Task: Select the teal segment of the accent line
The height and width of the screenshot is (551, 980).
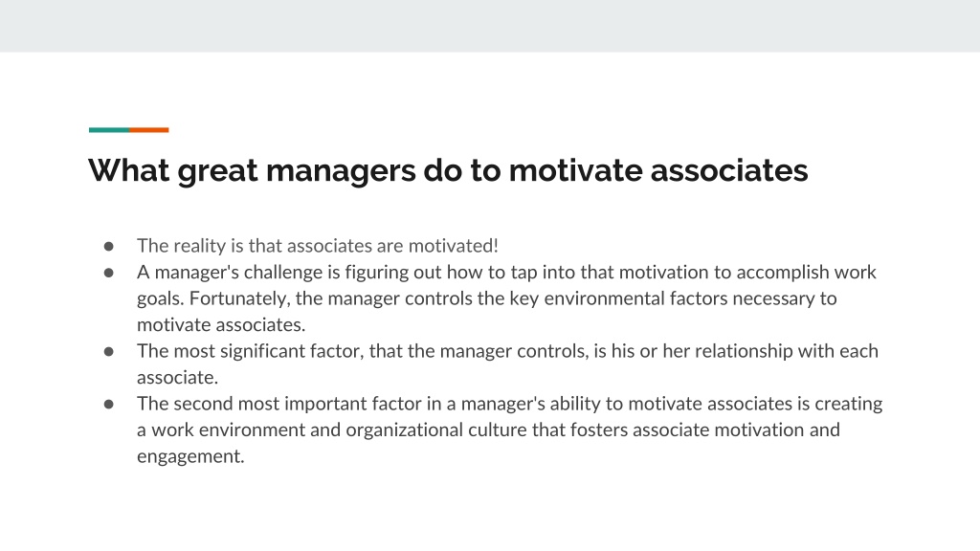Action: (109, 130)
